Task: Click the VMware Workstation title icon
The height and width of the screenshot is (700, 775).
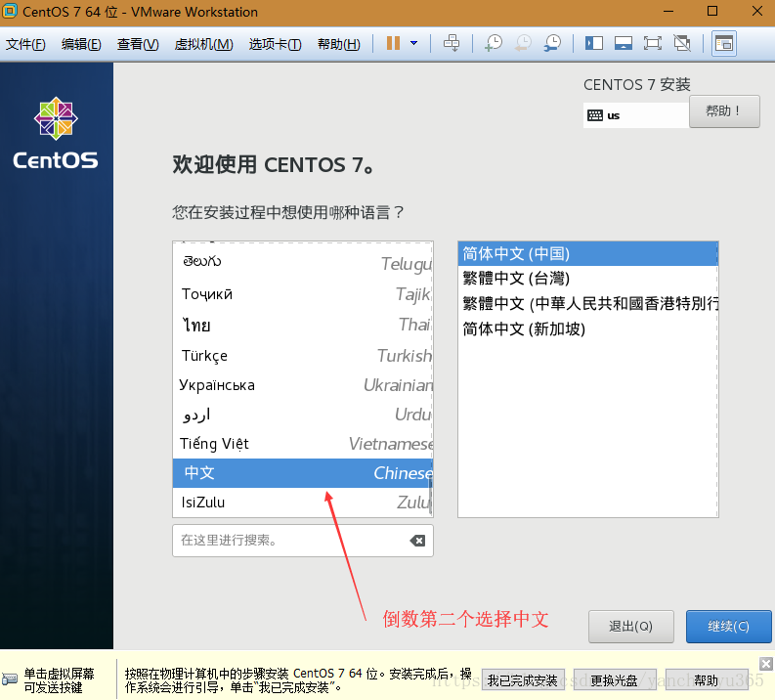Action: click(10, 11)
